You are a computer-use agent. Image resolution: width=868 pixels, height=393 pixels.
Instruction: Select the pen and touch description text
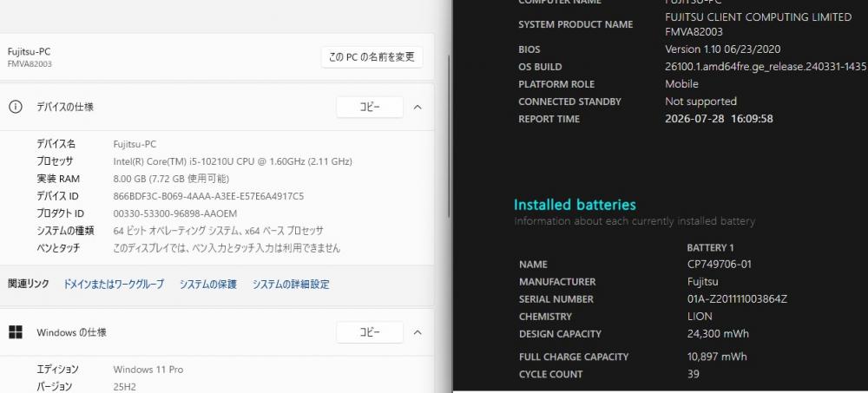pyautogui.click(x=227, y=248)
